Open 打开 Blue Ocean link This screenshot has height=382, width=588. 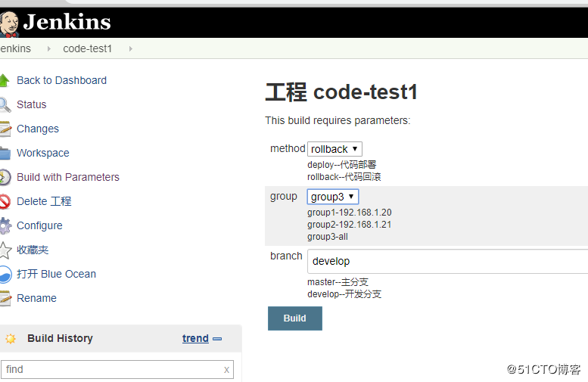coord(56,274)
